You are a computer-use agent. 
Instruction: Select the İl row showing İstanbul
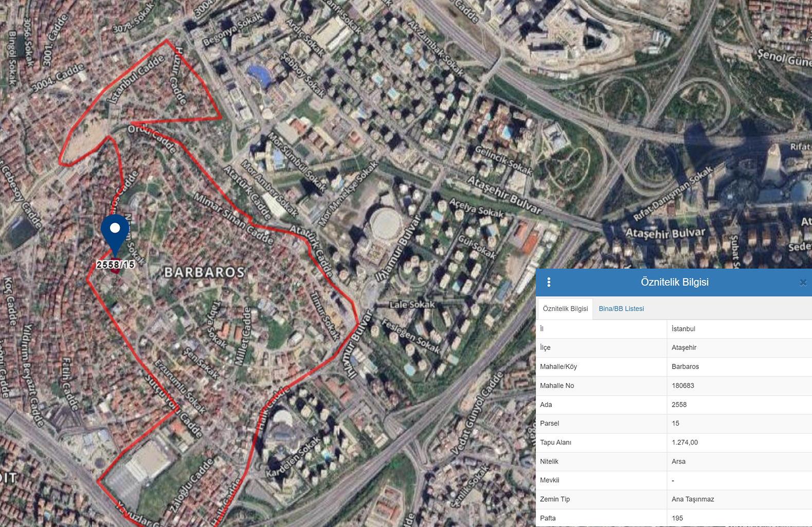674,329
